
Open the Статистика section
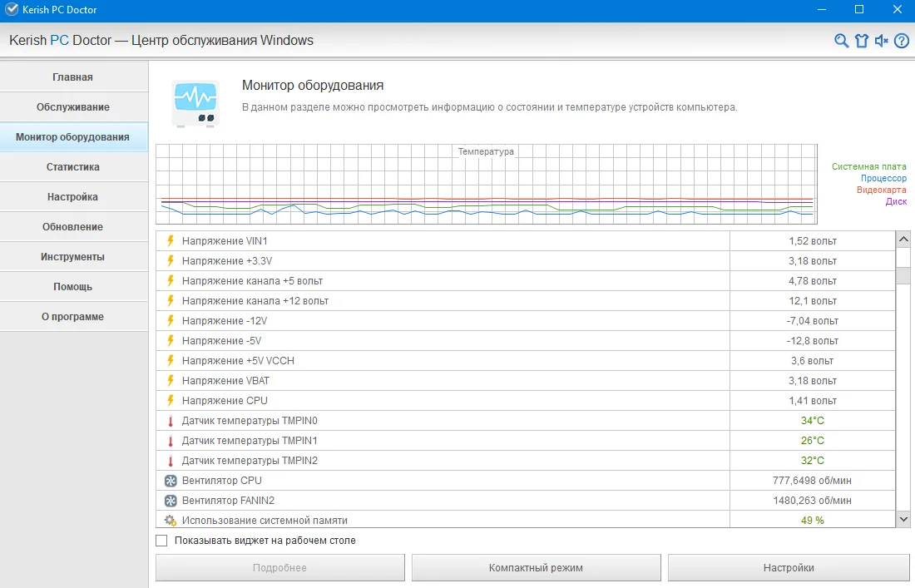pos(73,167)
